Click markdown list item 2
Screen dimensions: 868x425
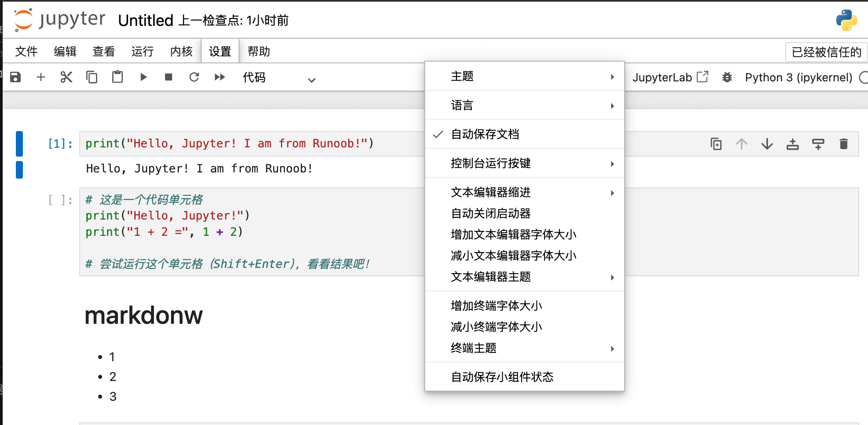(113, 377)
